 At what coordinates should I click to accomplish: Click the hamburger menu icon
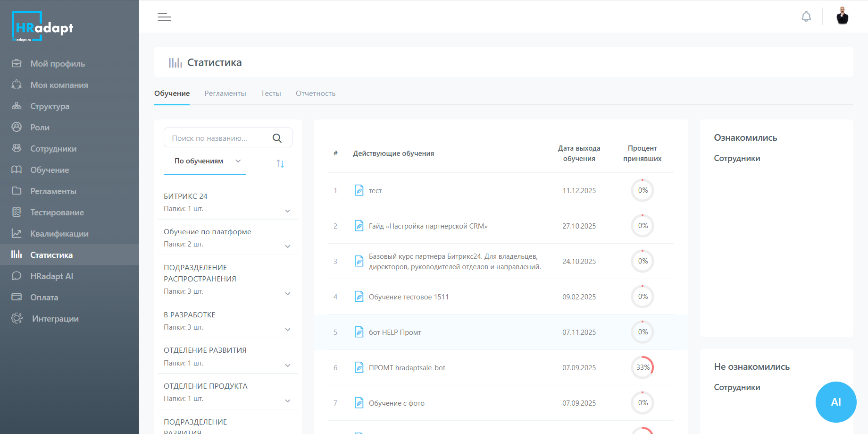pyautogui.click(x=164, y=17)
